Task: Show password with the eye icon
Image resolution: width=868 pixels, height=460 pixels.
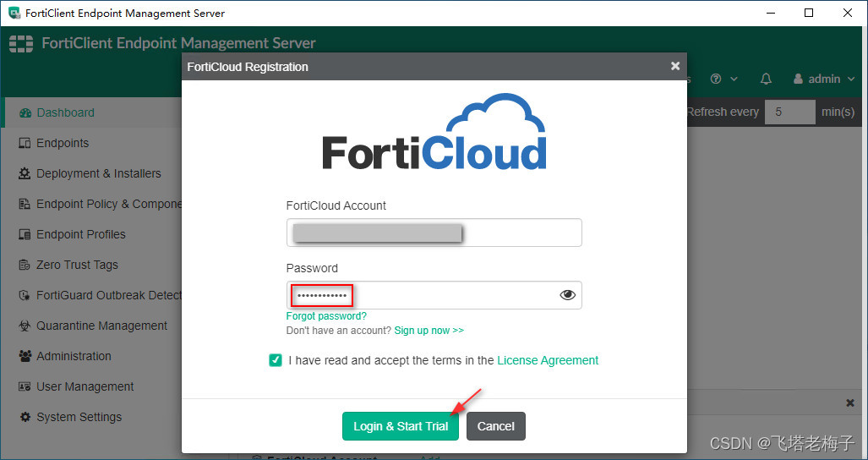Action: [x=567, y=295]
